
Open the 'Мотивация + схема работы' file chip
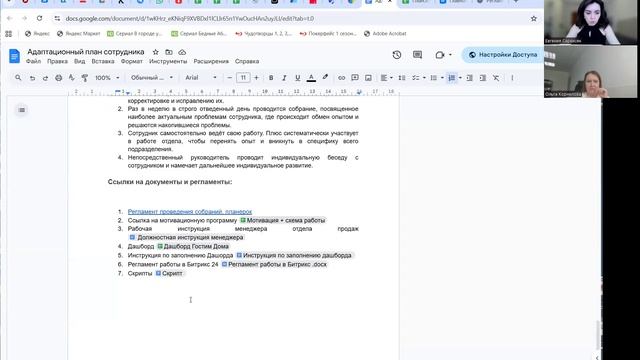point(283,220)
